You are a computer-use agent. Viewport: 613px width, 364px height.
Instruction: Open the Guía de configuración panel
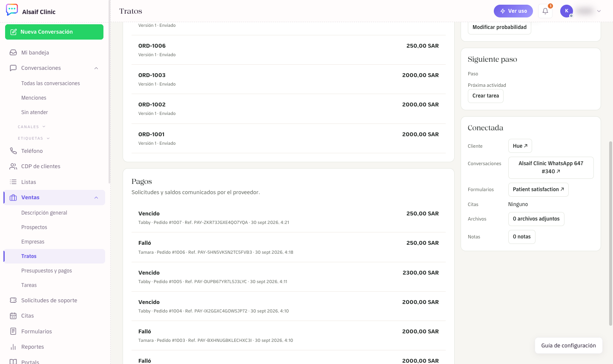(569, 346)
